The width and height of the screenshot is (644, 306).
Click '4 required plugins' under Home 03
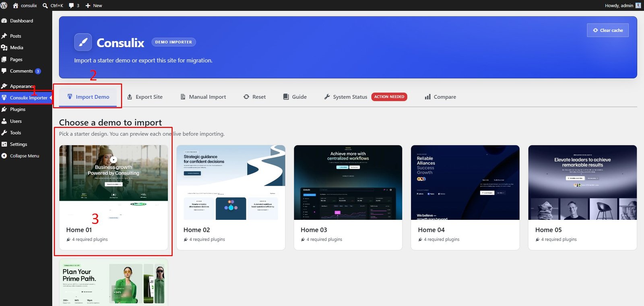pos(324,239)
